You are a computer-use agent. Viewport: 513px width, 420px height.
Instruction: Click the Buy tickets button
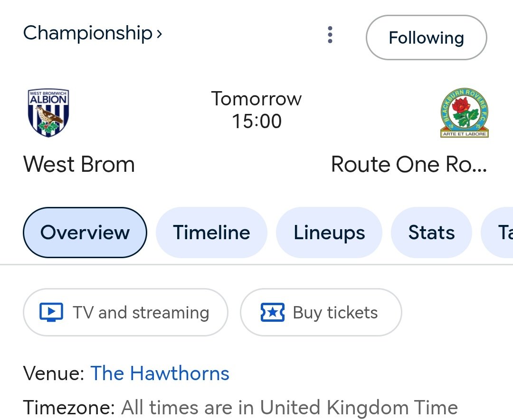tap(321, 312)
